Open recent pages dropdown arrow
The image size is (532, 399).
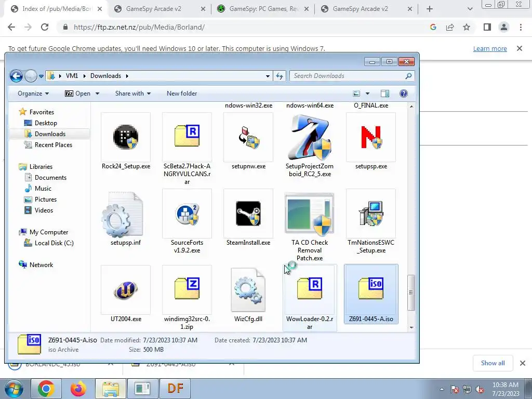41,76
